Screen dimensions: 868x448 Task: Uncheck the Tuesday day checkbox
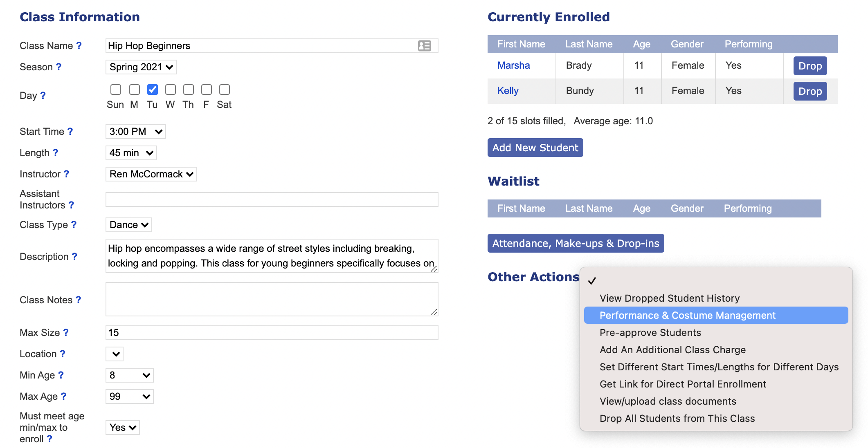pos(153,90)
